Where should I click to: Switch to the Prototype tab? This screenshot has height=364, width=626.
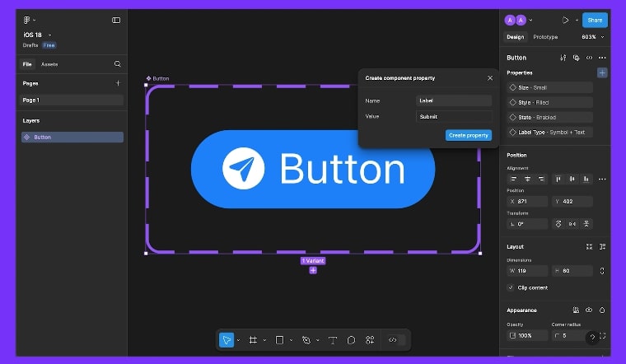[x=545, y=37]
